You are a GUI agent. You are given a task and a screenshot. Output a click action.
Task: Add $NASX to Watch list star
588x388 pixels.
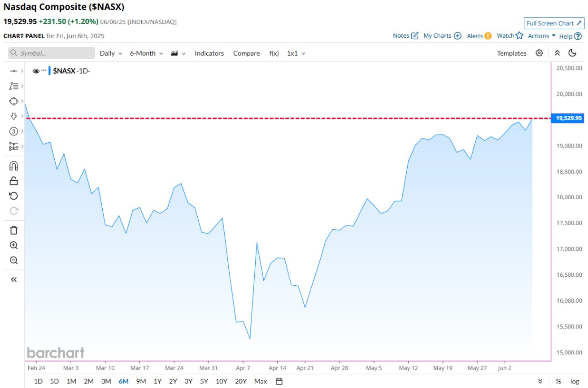510,35
